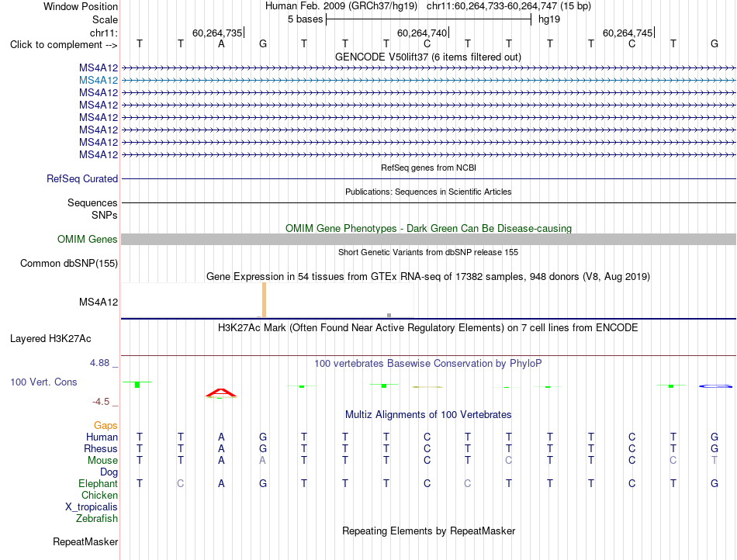This screenshot has height=560, width=737.
Task: Click the A base in the complement ruler row
Action: [221, 44]
